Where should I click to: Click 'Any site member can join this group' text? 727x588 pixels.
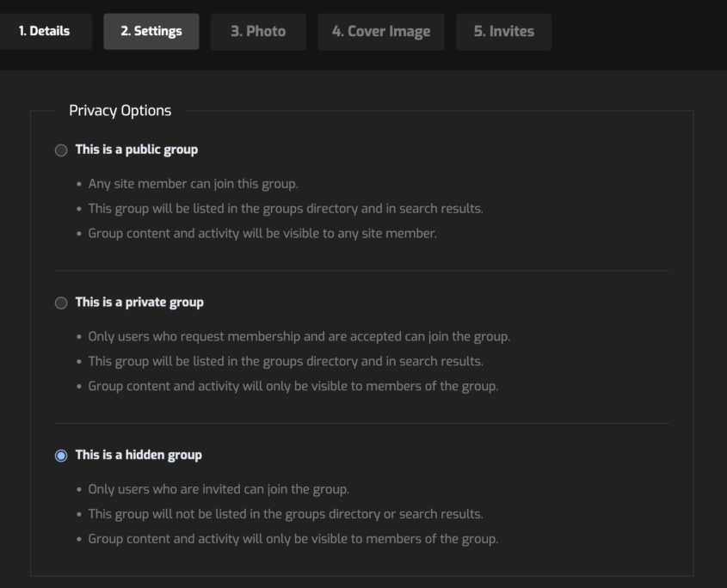pos(193,183)
